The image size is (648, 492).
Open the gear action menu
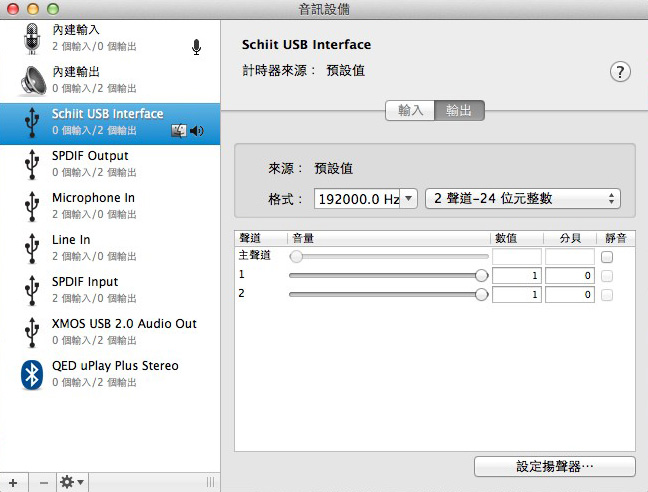pos(72,482)
